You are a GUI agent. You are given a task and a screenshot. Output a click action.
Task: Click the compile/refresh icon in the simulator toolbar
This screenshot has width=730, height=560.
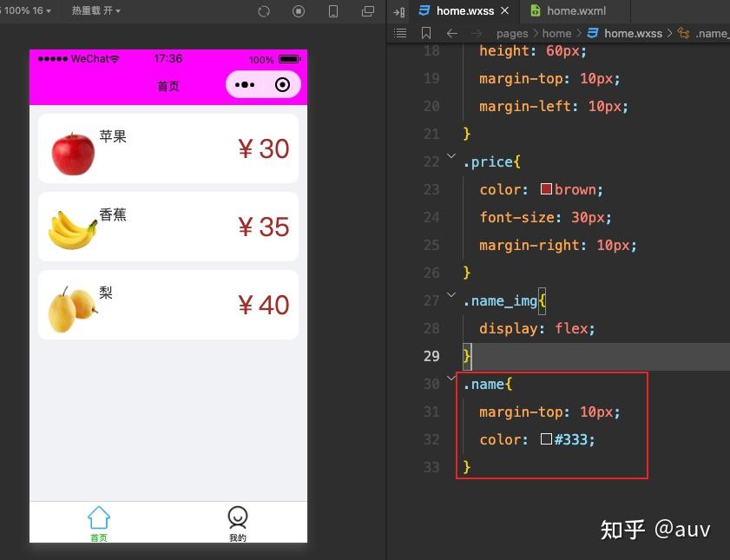[264, 10]
